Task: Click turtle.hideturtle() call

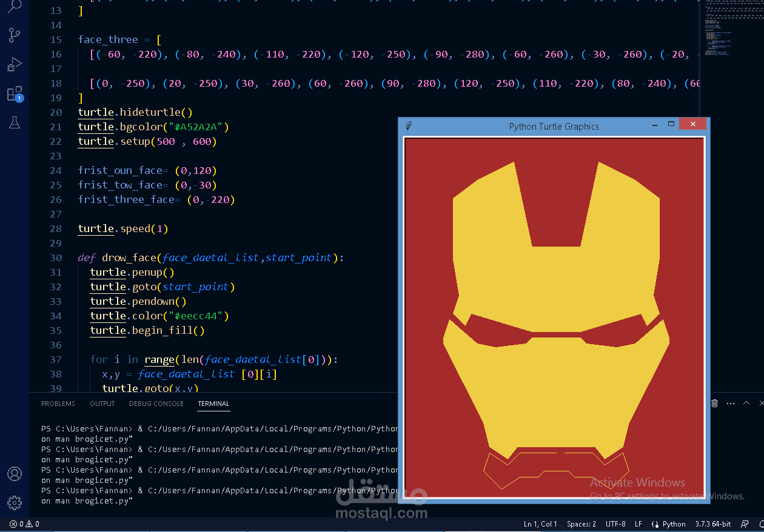Action: [135, 112]
